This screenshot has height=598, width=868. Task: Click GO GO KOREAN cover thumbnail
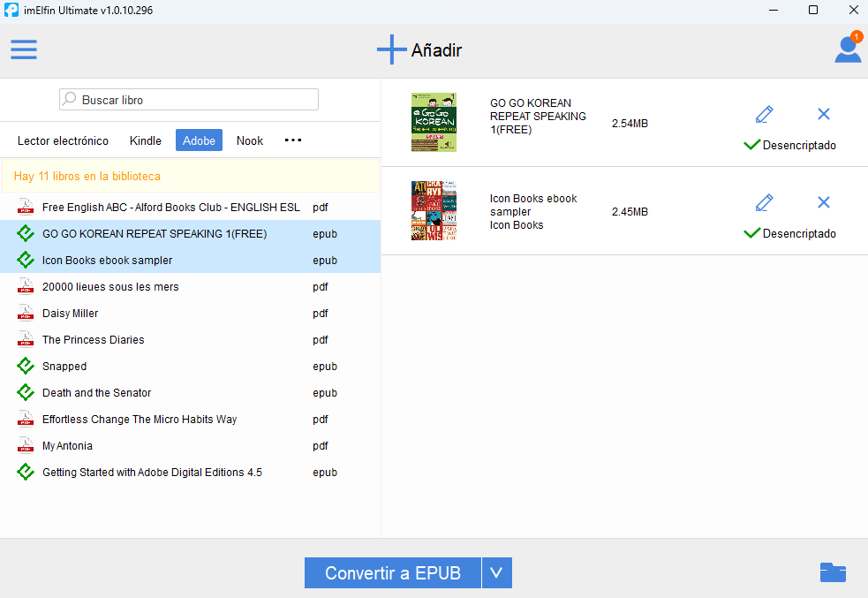pos(434,123)
